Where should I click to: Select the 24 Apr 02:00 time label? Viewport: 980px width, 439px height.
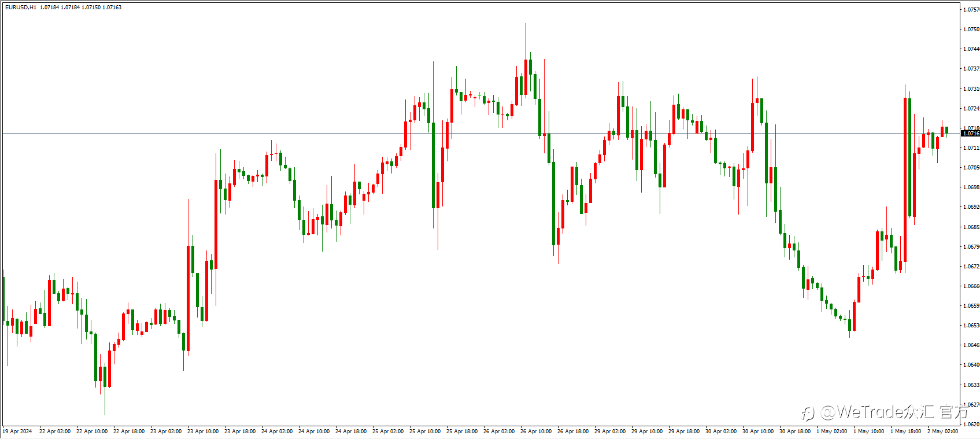pos(277,431)
